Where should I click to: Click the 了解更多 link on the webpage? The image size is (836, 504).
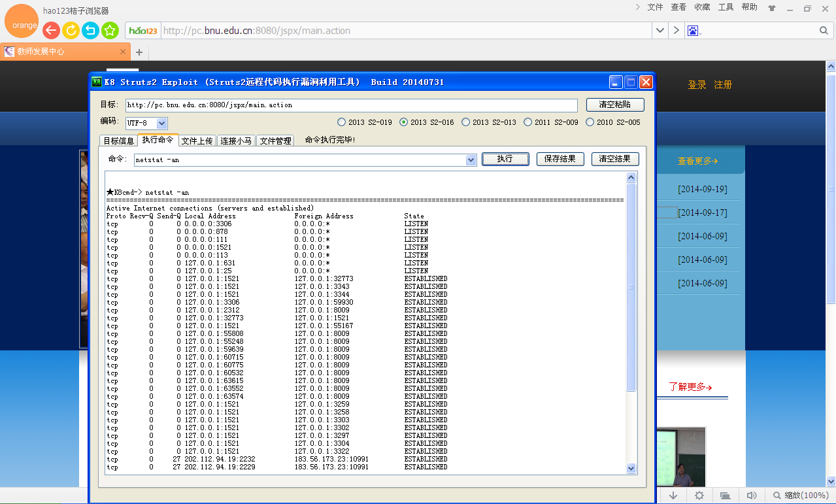pos(690,387)
